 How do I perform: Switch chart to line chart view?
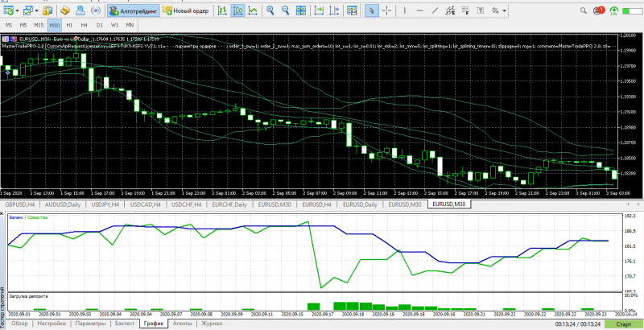click(254, 10)
